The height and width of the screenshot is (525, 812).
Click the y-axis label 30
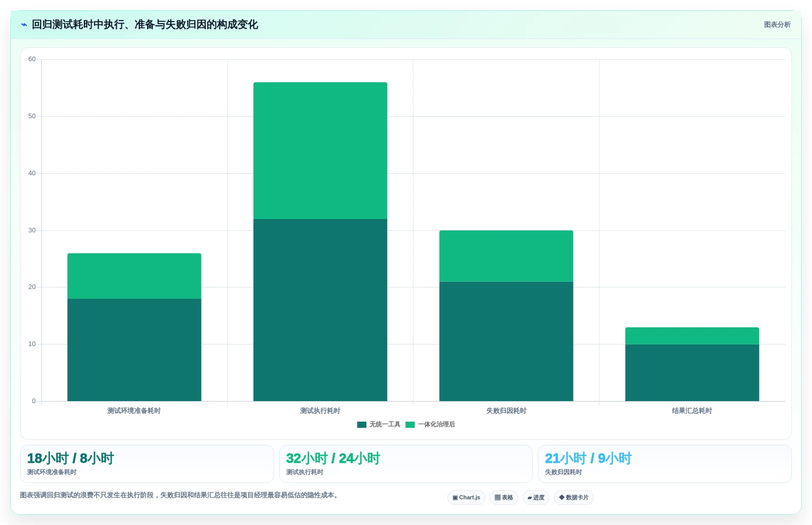(32, 230)
